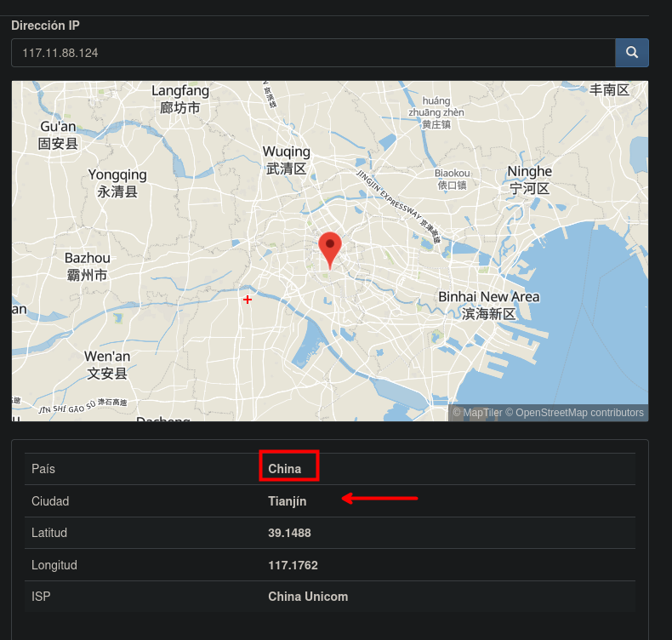Screen dimensions: 672x640
Task: Select the Wuqing district map label
Action: click(x=286, y=160)
